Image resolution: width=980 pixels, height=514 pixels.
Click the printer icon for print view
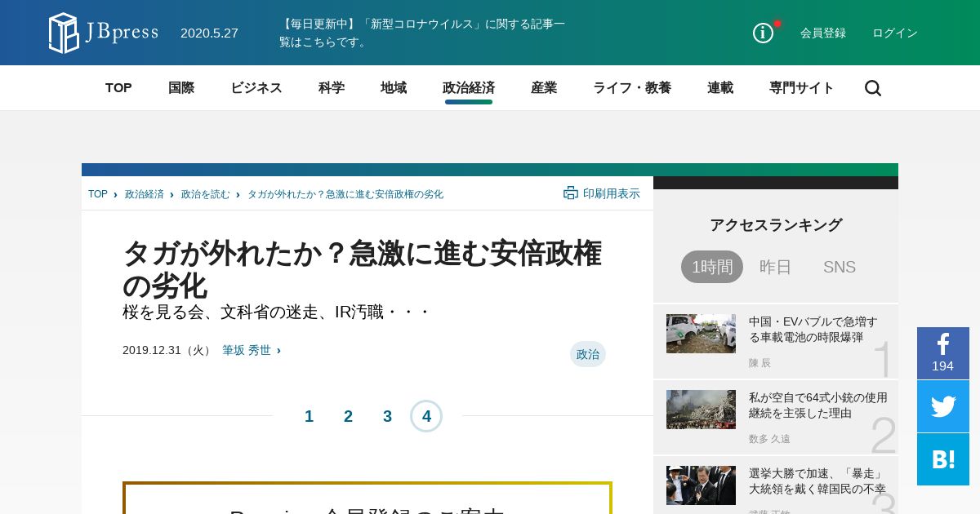(x=571, y=193)
